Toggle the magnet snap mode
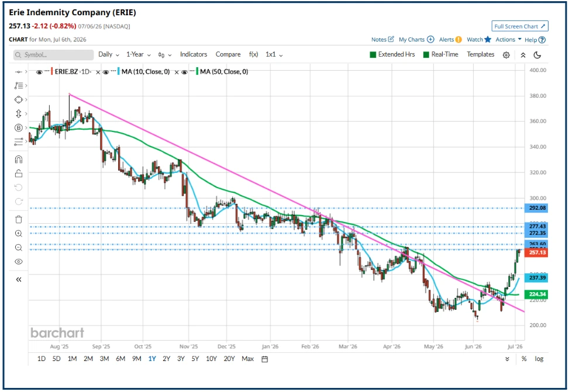Viewport: 569px width, 392px height. [x=19, y=159]
